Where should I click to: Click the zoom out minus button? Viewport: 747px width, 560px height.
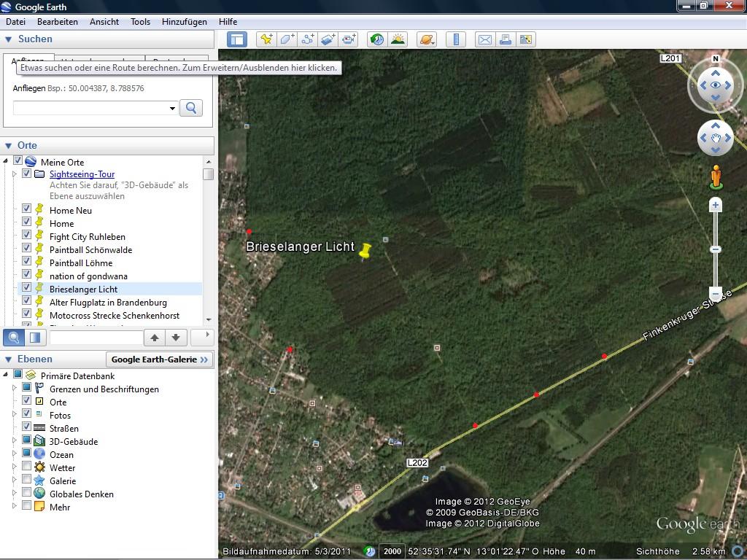click(715, 293)
